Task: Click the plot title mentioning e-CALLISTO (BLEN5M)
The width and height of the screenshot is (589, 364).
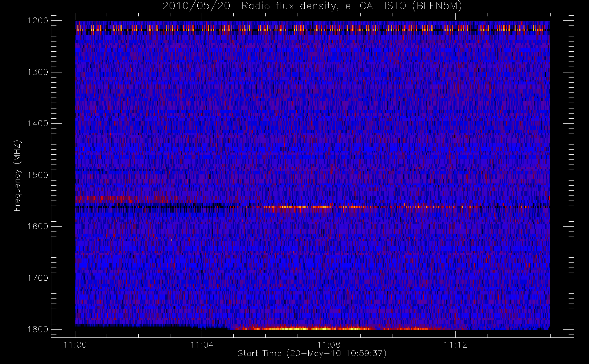Action: point(312,6)
